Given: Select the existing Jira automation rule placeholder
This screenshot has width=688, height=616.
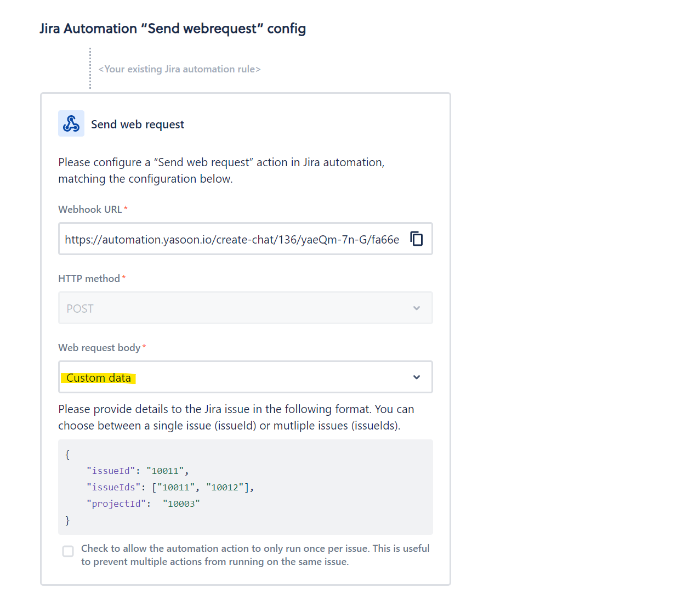Looking at the screenshot, I should point(180,69).
